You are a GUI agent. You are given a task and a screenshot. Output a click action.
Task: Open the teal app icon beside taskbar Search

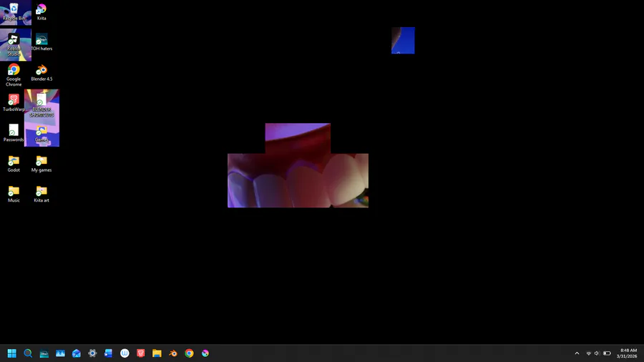(x=44, y=353)
